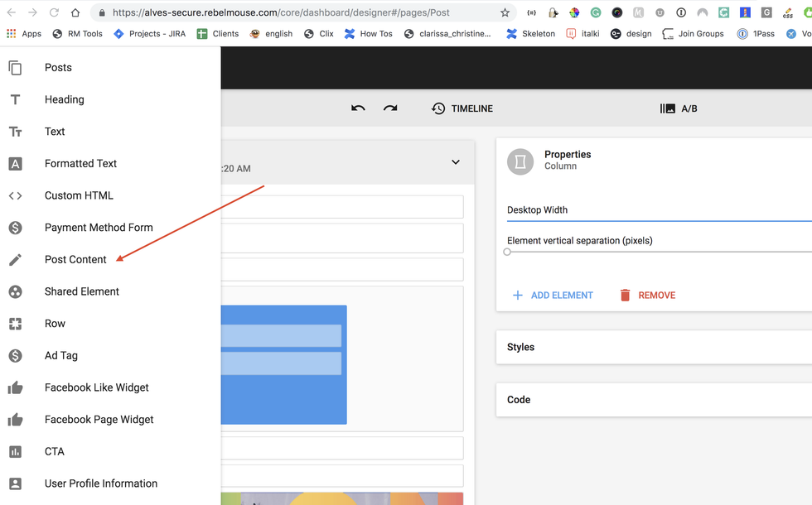
Task: Remove the selected column element
Action: 647,296
